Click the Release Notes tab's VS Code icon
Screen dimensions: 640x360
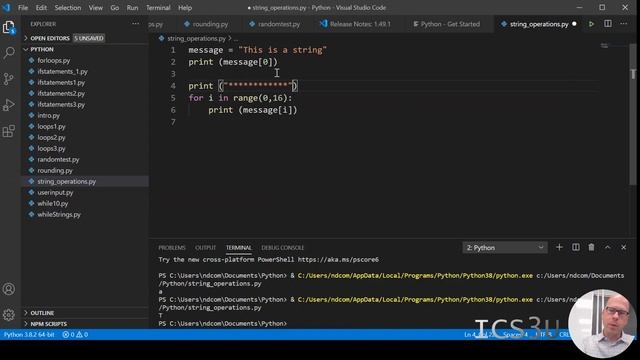coord(323,24)
